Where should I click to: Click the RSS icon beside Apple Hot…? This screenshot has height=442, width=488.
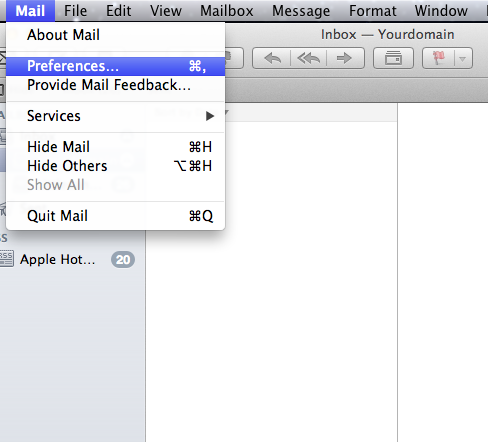point(7,259)
